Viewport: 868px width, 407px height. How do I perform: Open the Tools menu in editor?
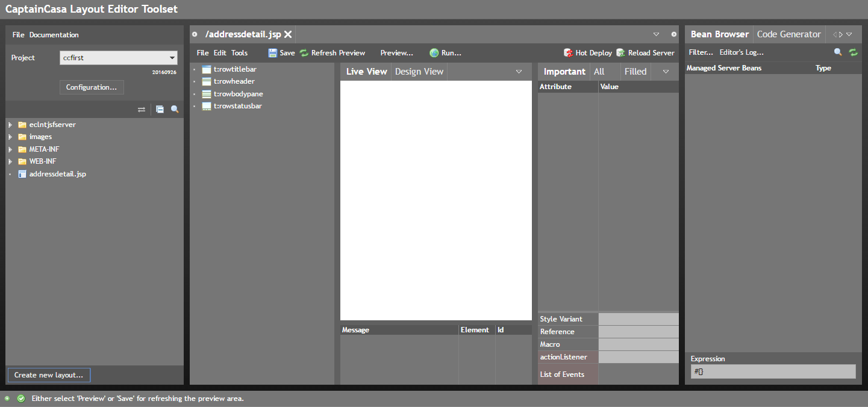pos(239,53)
